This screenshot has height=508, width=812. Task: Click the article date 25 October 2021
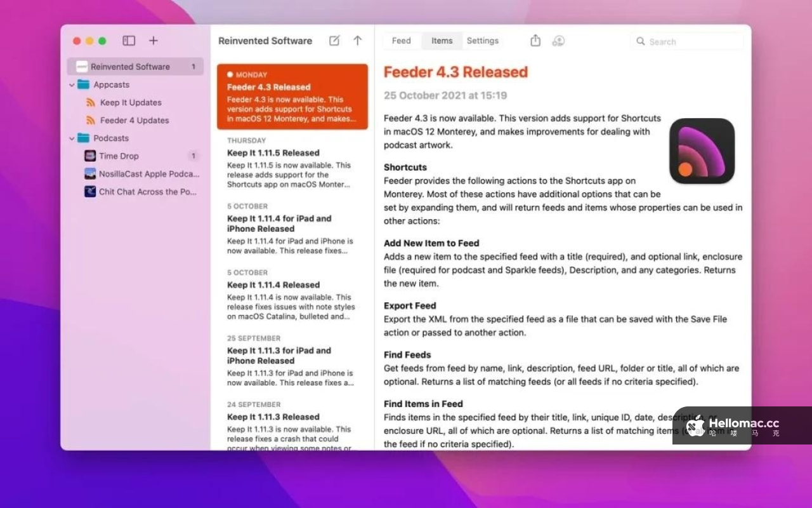pos(445,95)
